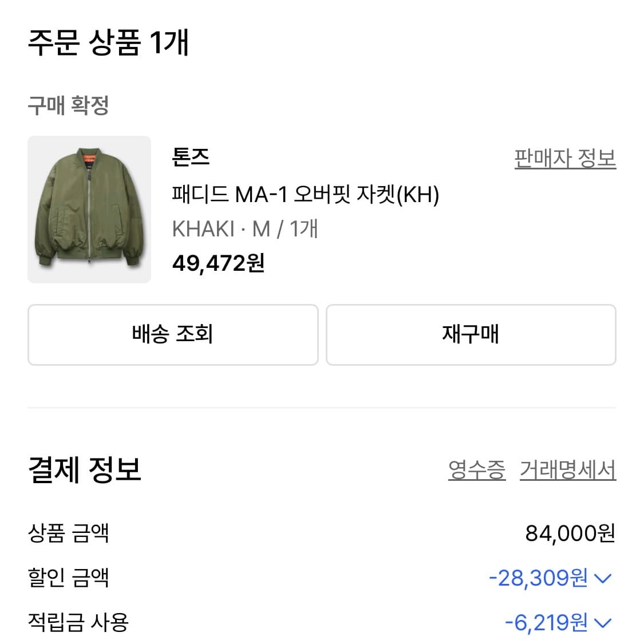
Task: Open the 판매자 정보 seller info link
Action: click(564, 160)
